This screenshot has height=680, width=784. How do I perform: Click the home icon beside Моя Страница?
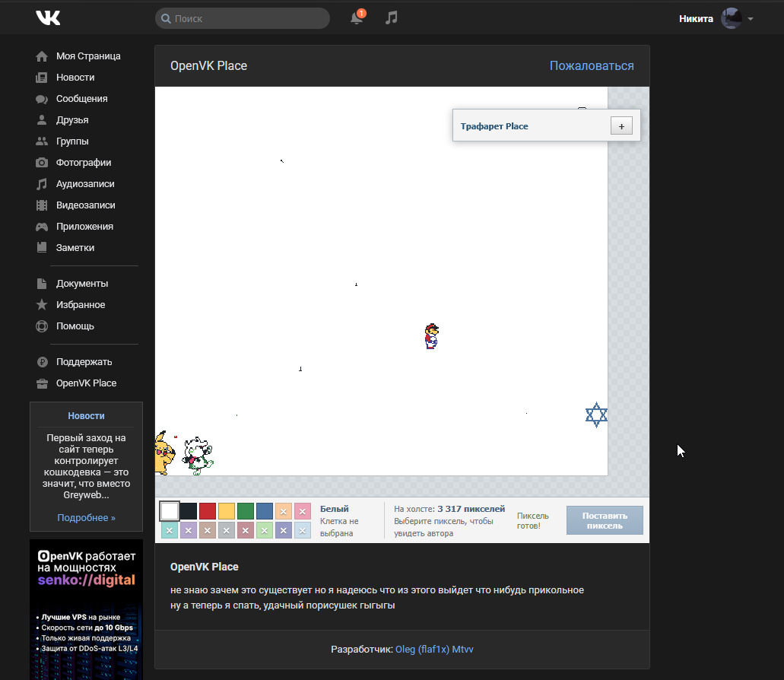coord(42,56)
